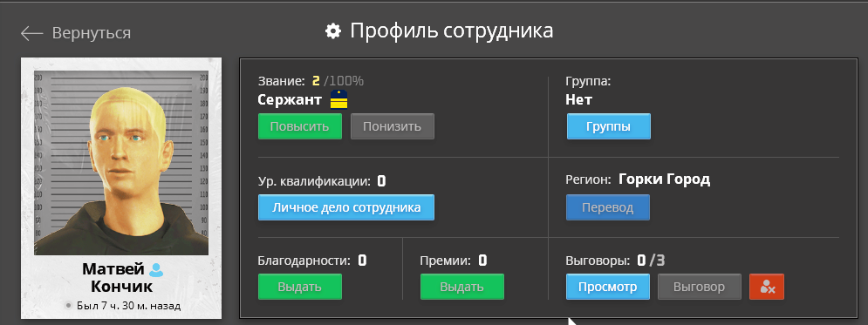The height and width of the screenshot is (325, 868).
Task: Click the Вернуться back arrow icon
Action: (31, 33)
